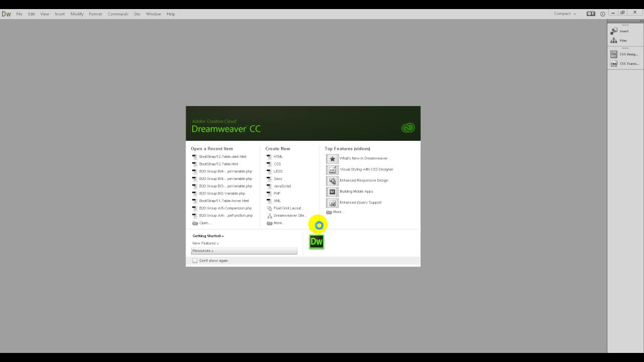Open the Modify menu
Image resolution: width=644 pixels, height=362 pixels.
coord(77,14)
